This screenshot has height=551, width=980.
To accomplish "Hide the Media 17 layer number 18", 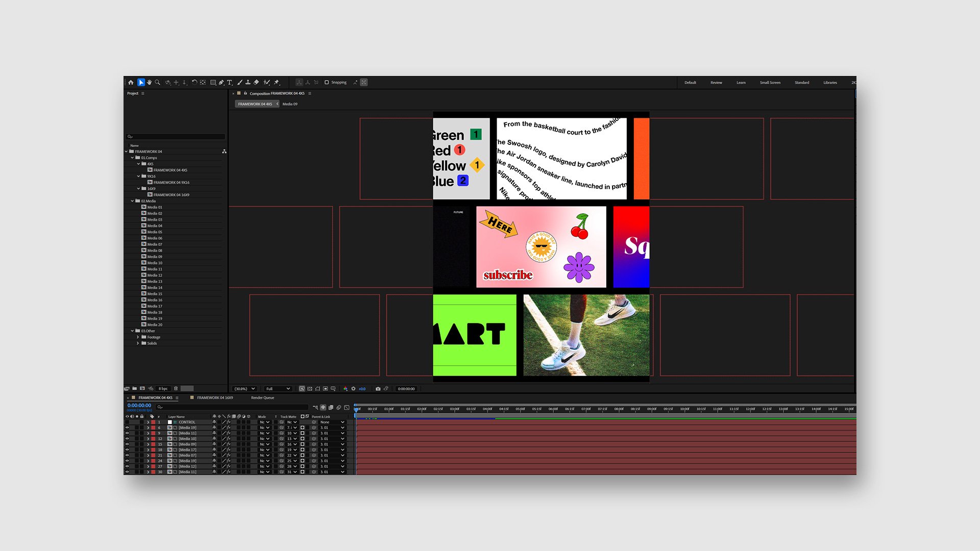I will pyautogui.click(x=127, y=450).
